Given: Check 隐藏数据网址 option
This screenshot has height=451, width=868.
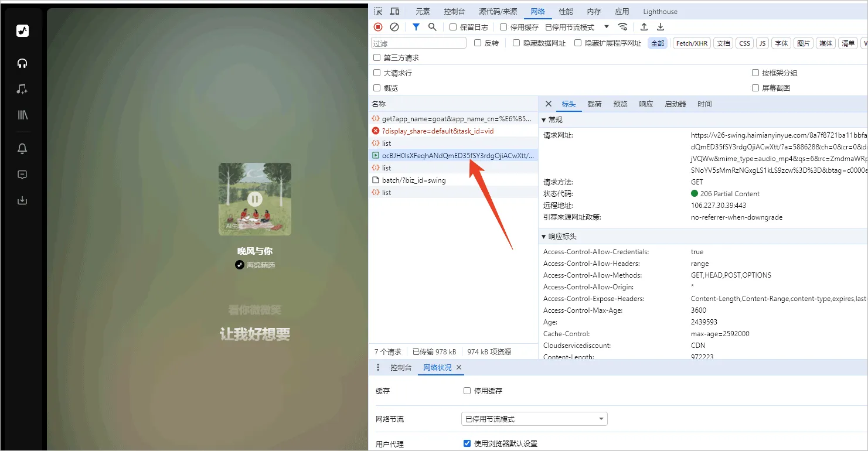Looking at the screenshot, I should (516, 43).
